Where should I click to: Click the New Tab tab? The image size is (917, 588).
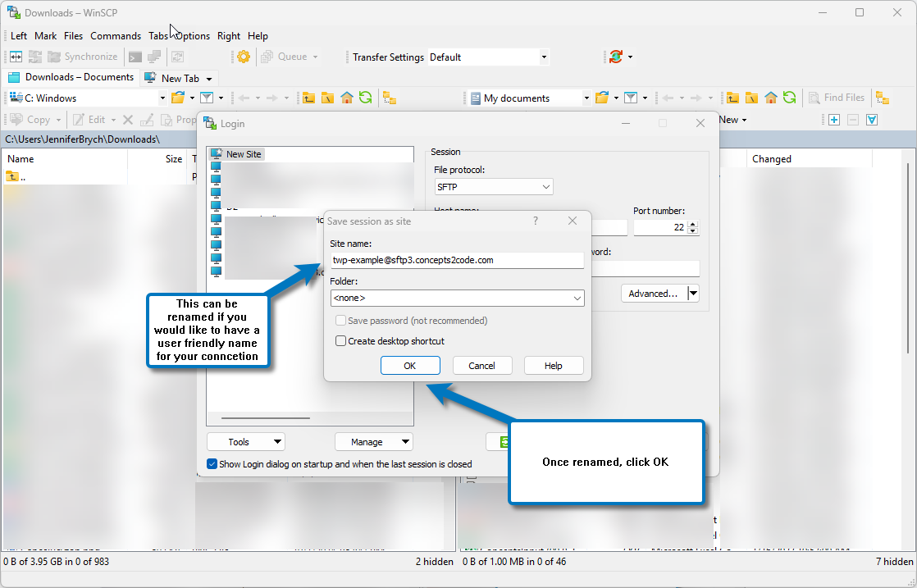[180, 79]
